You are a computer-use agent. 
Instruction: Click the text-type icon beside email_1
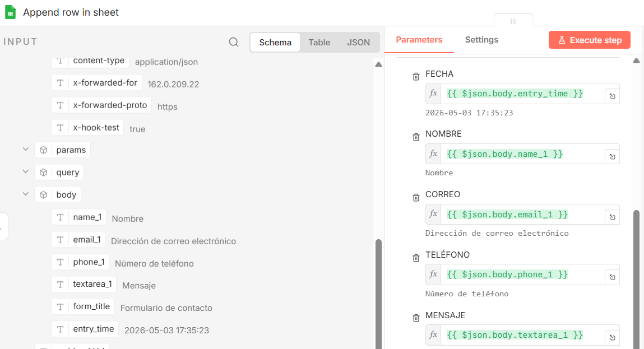click(60, 239)
